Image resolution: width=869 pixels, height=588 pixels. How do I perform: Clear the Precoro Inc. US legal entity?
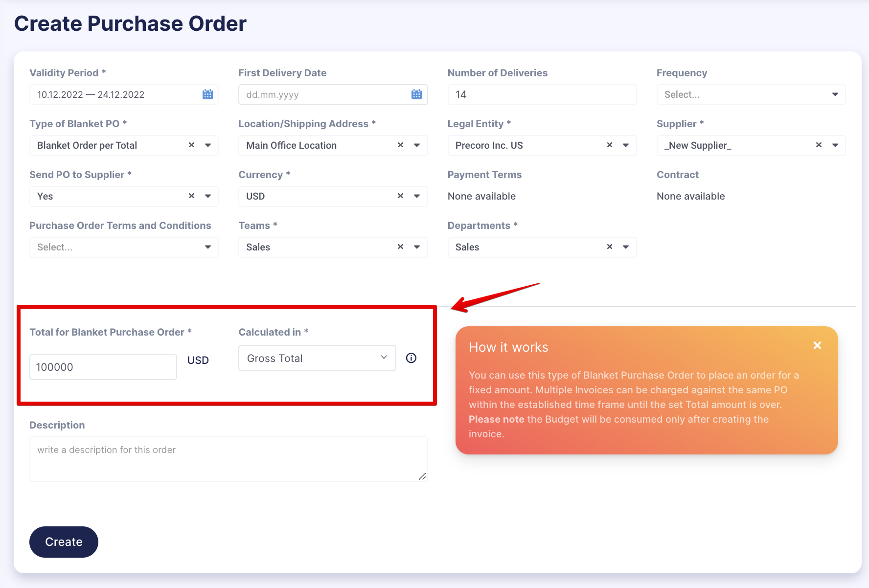pyautogui.click(x=609, y=145)
